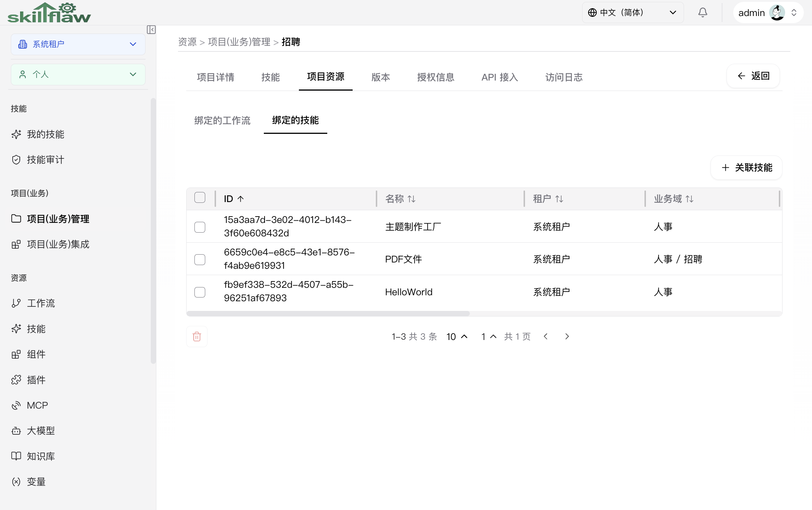The image size is (812, 510).
Task: Click 知识库 book icon
Action: [16, 456]
